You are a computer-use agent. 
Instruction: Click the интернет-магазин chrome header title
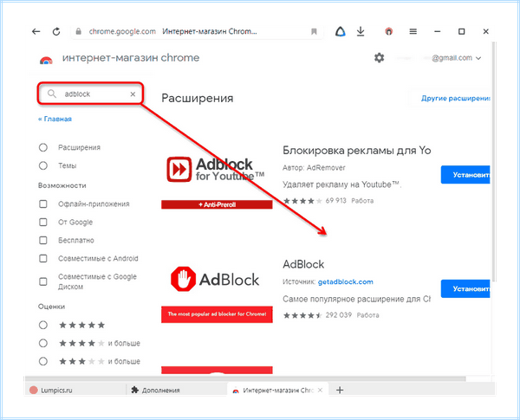[x=131, y=58]
